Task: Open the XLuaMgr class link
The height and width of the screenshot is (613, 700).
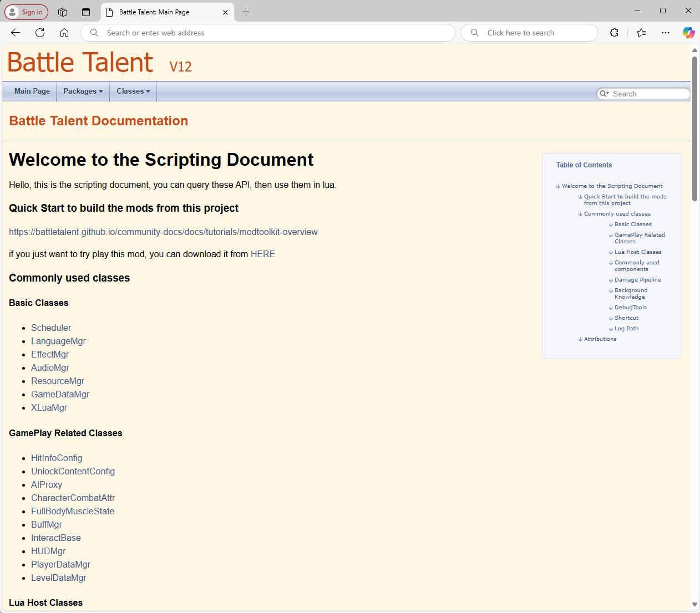Action: pyautogui.click(x=49, y=407)
